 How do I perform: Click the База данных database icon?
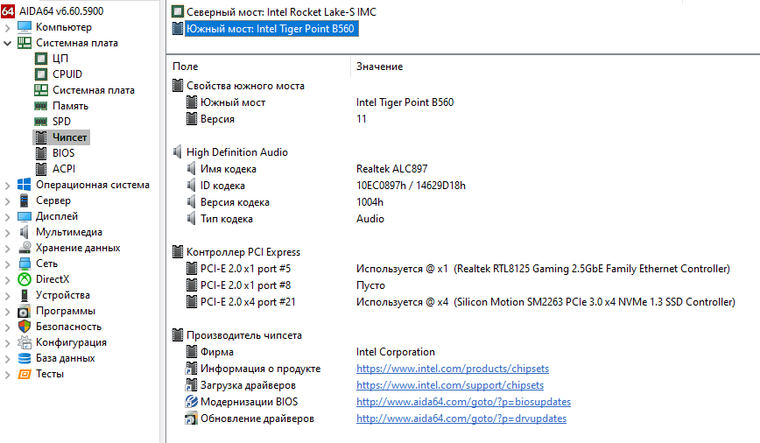coord(24,358)
